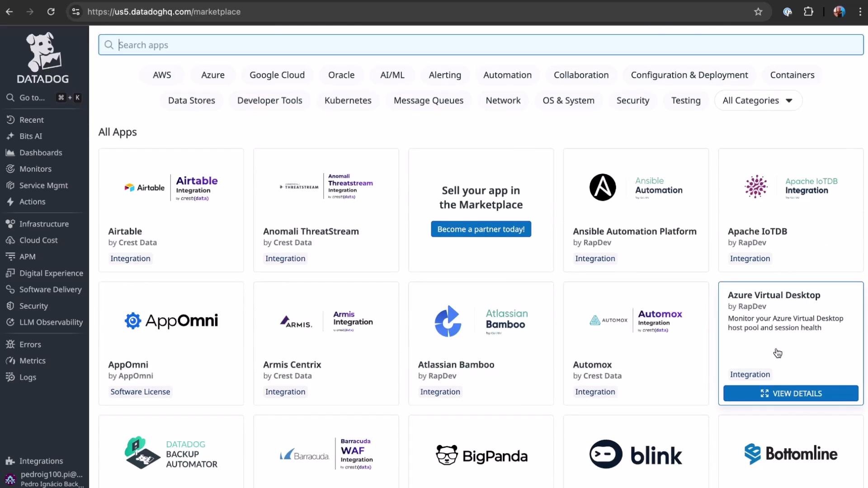Filter by the Kubernetes category
868x488 pixels.
tap(348, 100)
